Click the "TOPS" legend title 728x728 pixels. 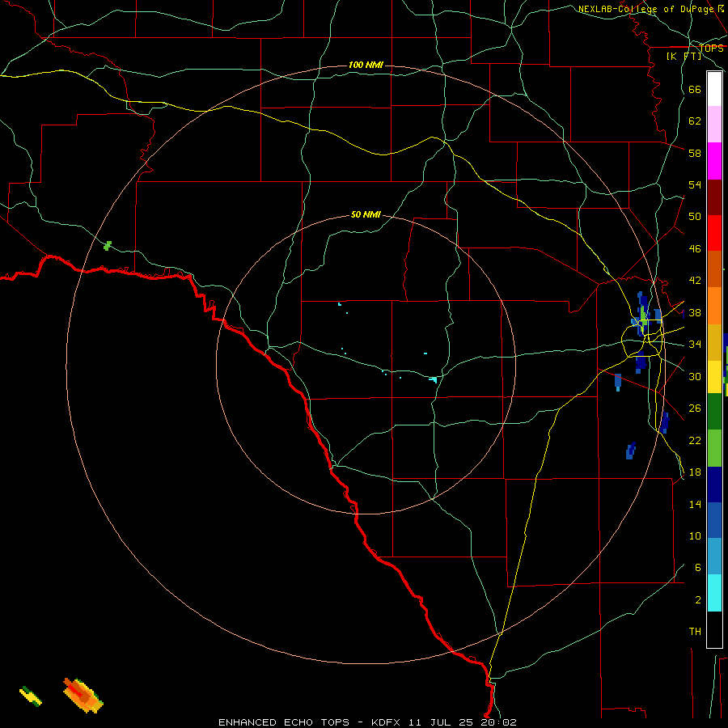pos(711,49)
